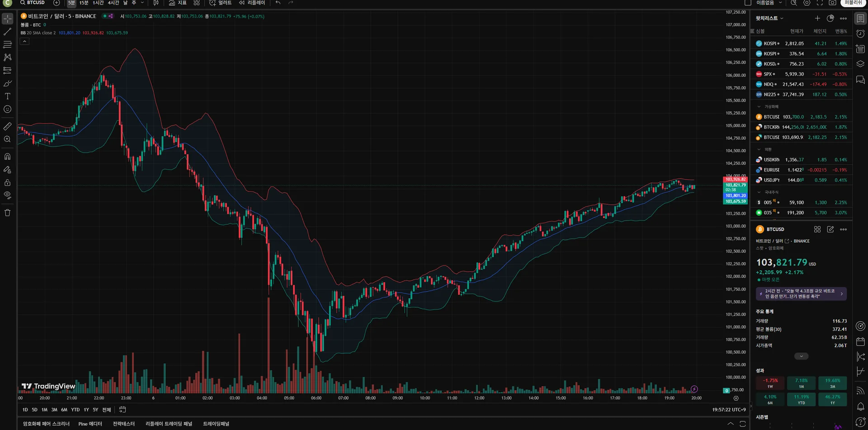
Task: Activate the ruler measure tool
Action: (7, 126)
